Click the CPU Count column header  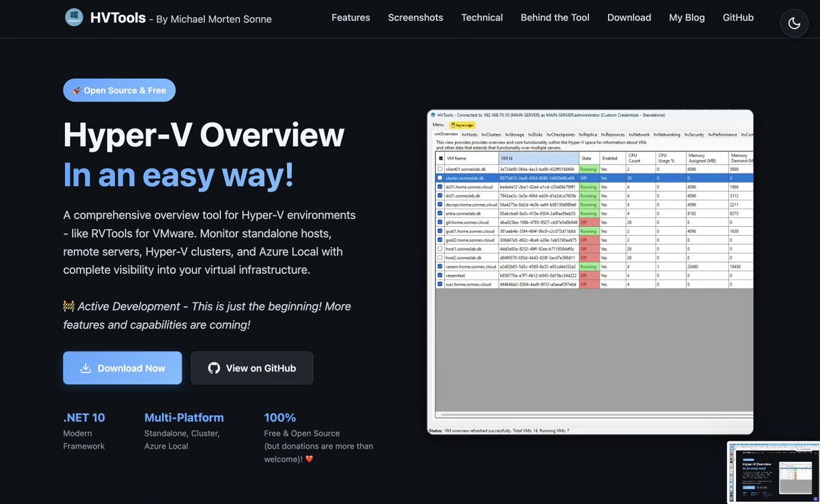pyautogui.click(x=640, y=158)
